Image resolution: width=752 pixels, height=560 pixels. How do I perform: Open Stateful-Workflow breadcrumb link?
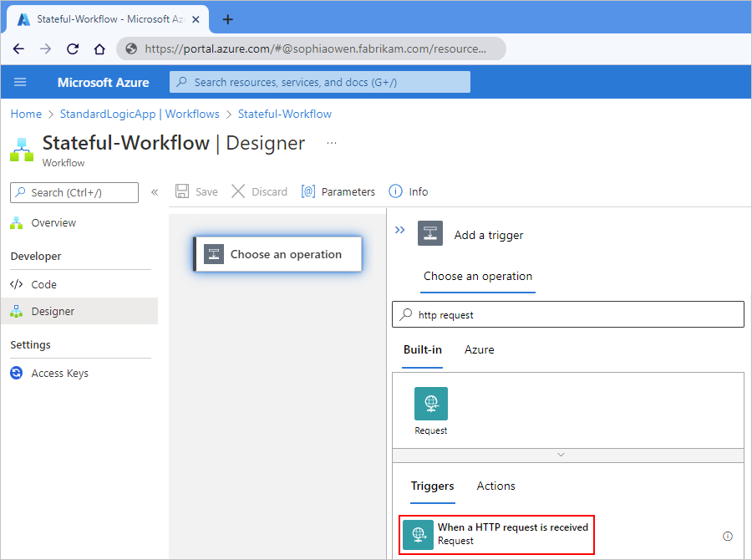(x=285, y=114)
